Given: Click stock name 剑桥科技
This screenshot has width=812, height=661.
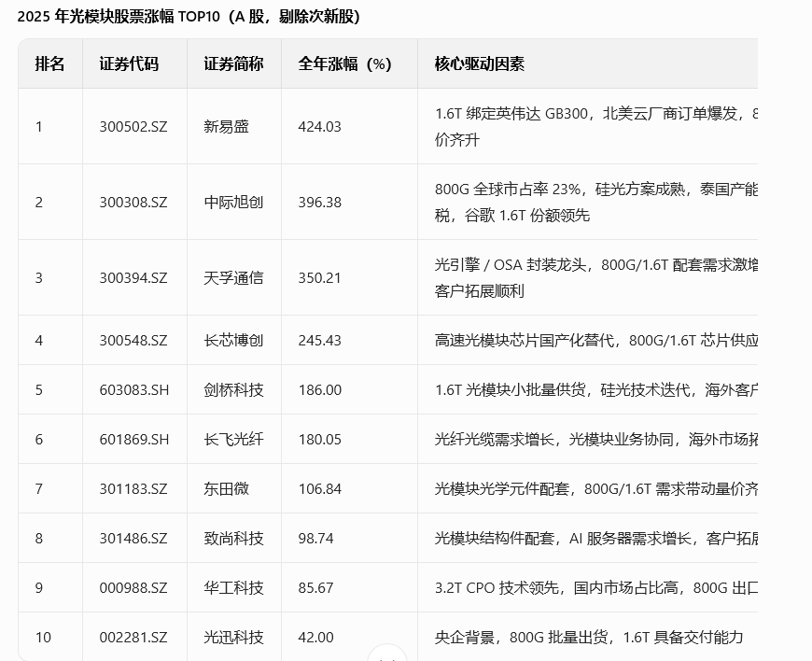Looking at the screenshot, I should point(233,389).
